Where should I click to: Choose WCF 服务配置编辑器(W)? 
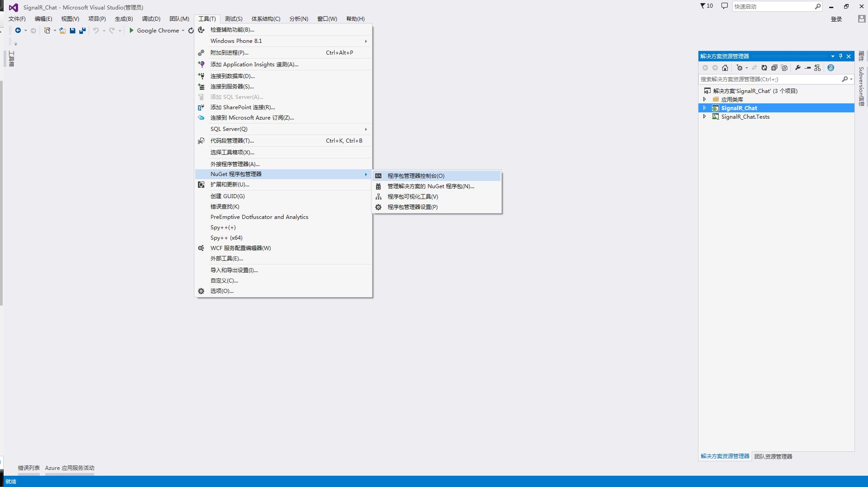click(x=283, y=248)
